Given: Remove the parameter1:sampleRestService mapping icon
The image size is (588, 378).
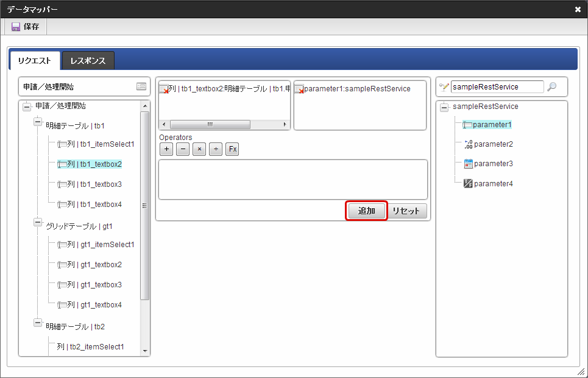Looking at the screenshot, I should pyautogui.click(x=299, y=89).
